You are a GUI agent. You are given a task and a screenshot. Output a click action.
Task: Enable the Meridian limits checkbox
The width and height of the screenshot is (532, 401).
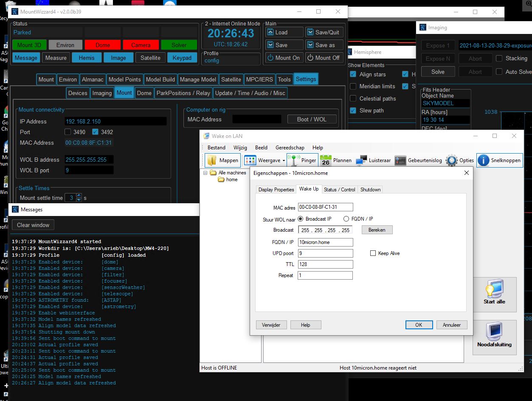(x=353, y=86)
